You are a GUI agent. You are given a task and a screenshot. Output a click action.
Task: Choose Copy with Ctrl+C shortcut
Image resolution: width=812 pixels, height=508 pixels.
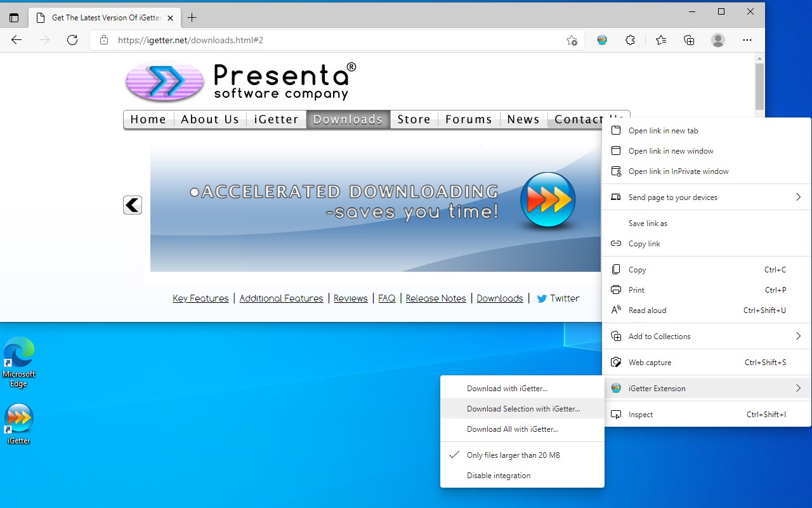pyautogui.click(x=706, y=269)
